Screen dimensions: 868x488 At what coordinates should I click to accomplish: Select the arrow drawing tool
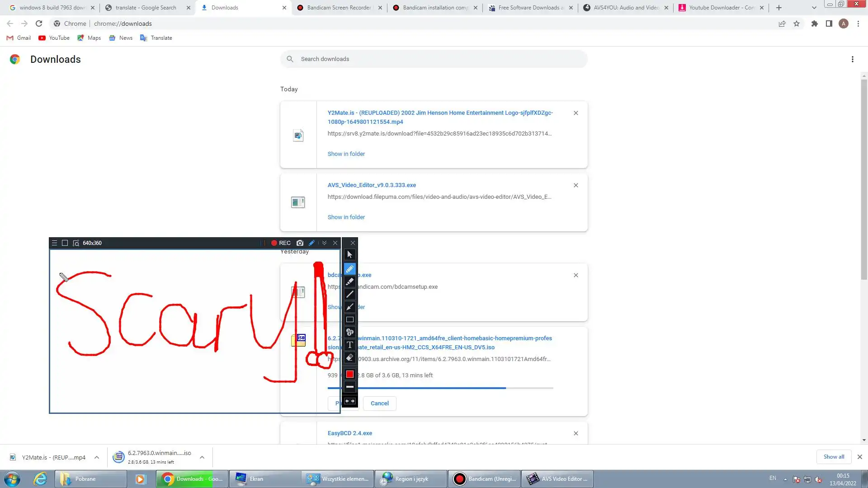(349, 307)
